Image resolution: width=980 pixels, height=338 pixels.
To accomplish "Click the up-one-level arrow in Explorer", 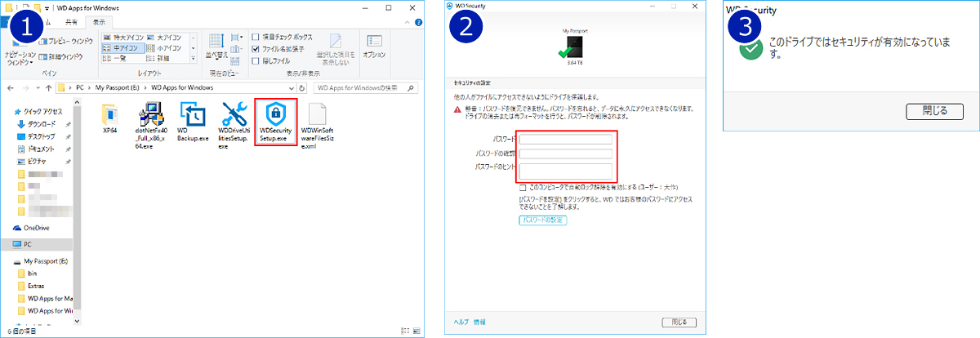I will [48, 87].
